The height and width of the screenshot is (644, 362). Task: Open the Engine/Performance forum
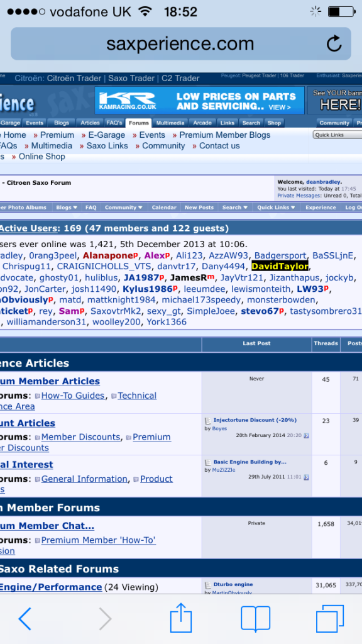tap(51, 587)
